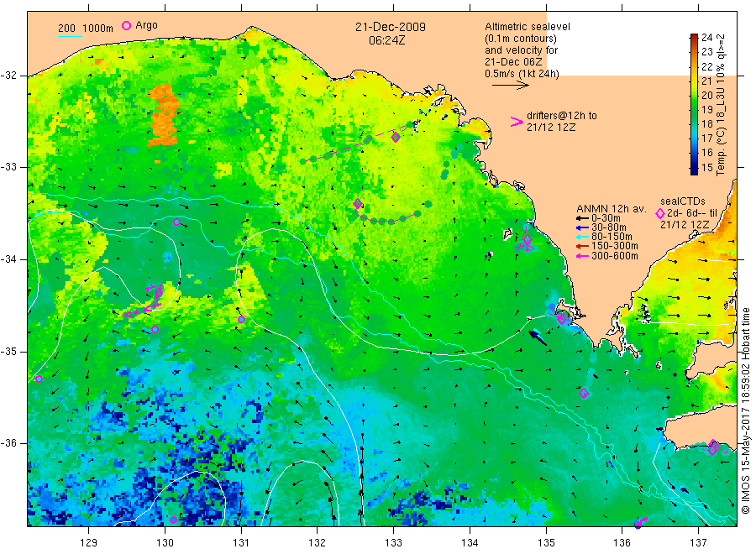Image resolution: width=756 pixels, height=554 pixels.
Task: Click the '24' value on the color bar
Action: point(706,37)
